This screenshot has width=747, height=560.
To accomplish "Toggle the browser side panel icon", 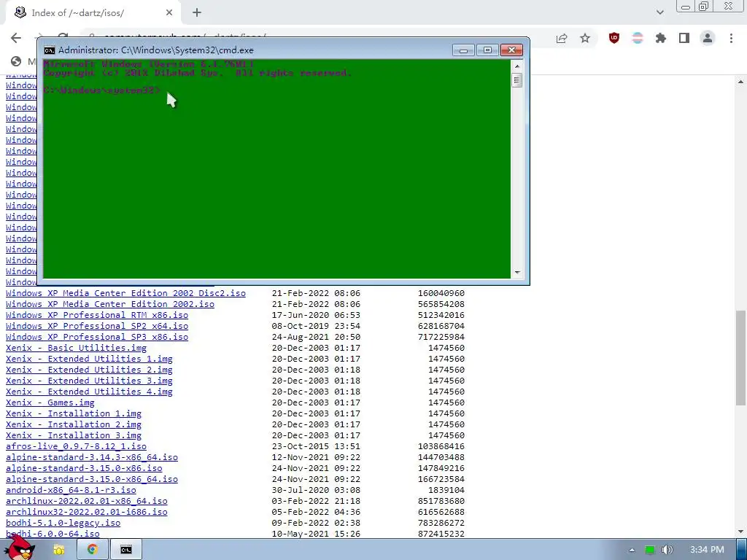I will 684,38.
